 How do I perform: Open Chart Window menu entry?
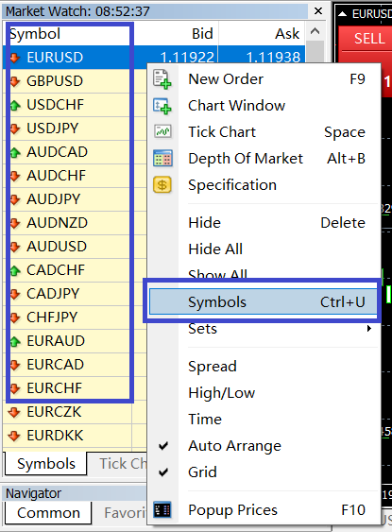(264, 106)
